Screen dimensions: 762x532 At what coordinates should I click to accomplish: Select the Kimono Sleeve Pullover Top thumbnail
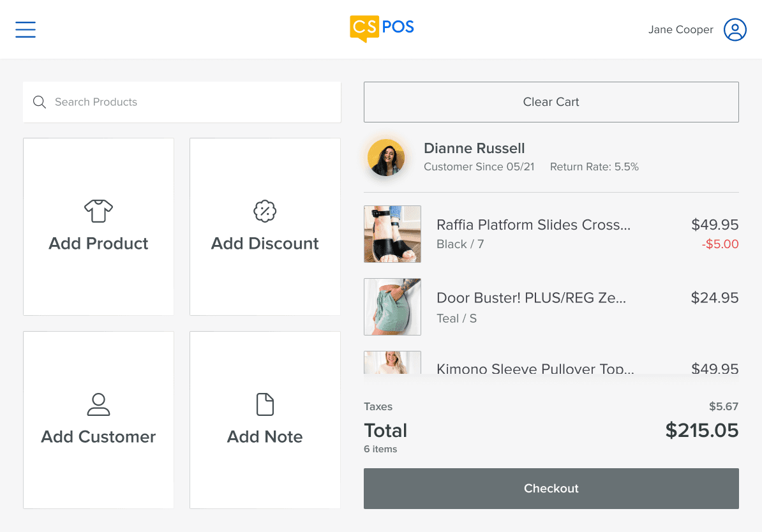click(392, 362)
